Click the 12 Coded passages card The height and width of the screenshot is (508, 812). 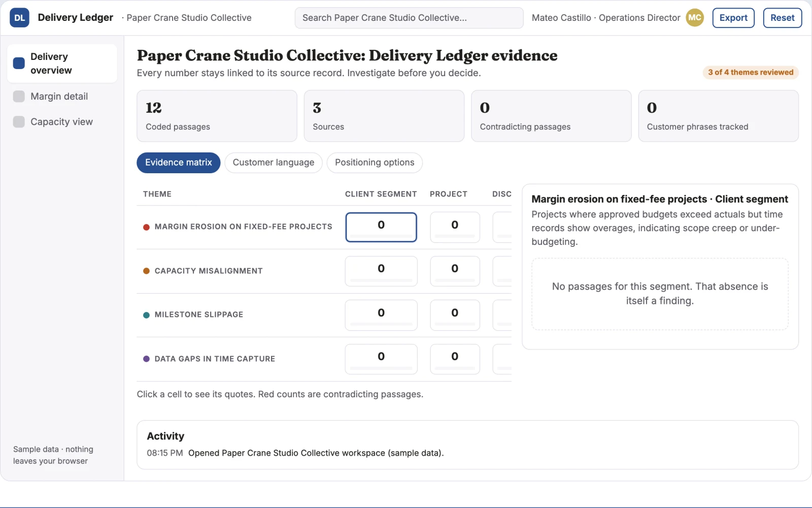tap(217, 116)
